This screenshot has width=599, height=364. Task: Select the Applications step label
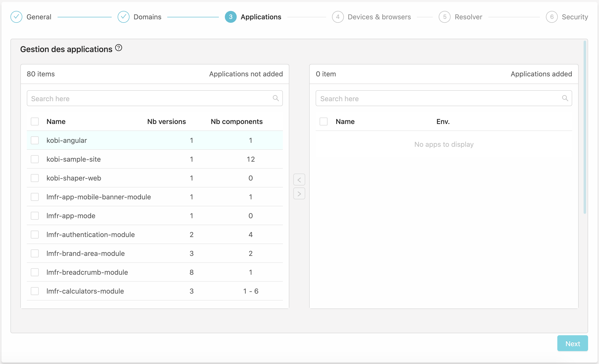click(x=261, y=17)
